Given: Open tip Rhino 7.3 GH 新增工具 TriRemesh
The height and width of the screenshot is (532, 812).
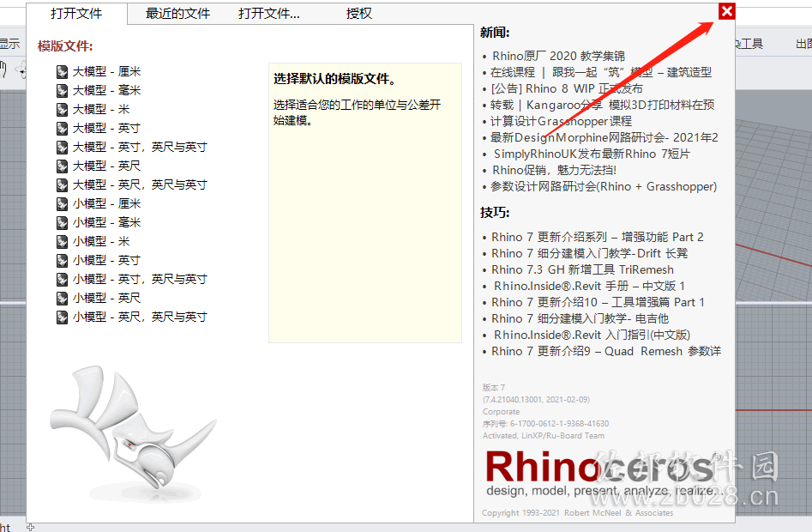Looking at the screenshot, I should (x=582, y=270).
